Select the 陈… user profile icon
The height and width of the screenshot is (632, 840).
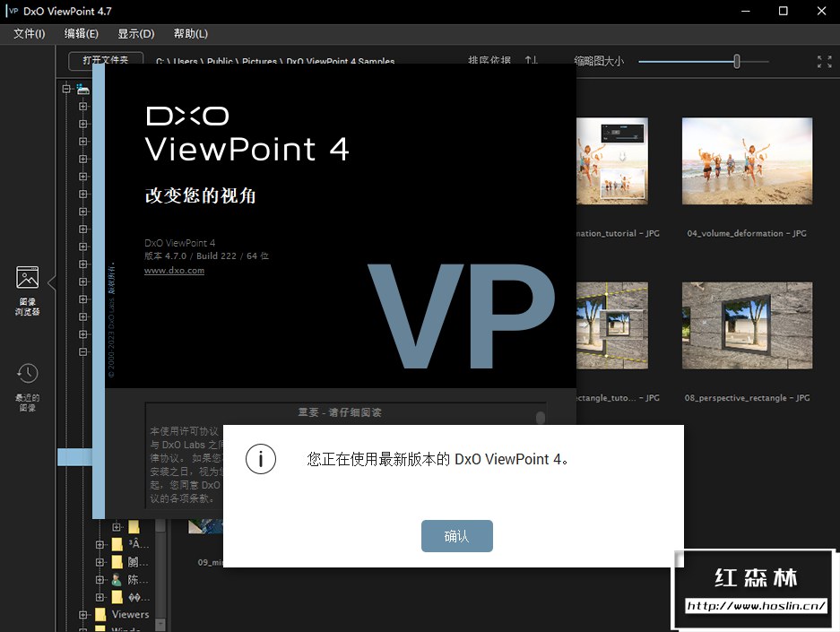117,579
